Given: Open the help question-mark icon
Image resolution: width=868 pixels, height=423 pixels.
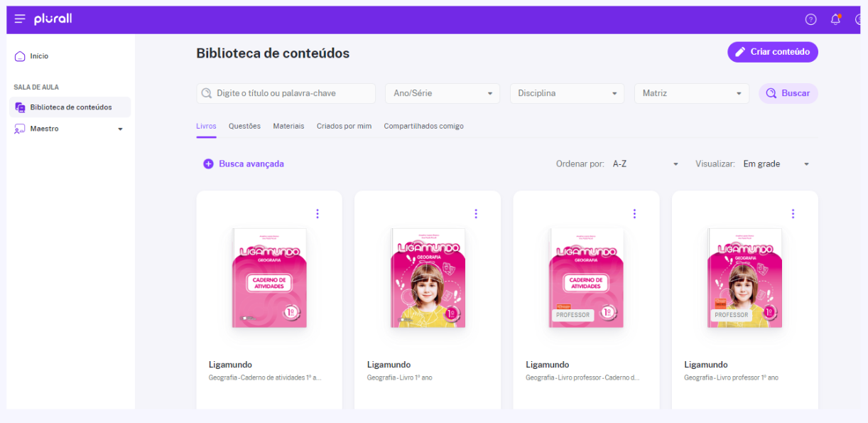Looking at the screenshot, I should 810,19.
